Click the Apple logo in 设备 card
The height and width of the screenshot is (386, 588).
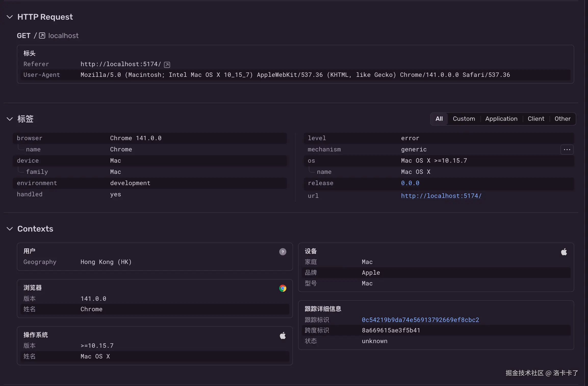click(564, 252)
